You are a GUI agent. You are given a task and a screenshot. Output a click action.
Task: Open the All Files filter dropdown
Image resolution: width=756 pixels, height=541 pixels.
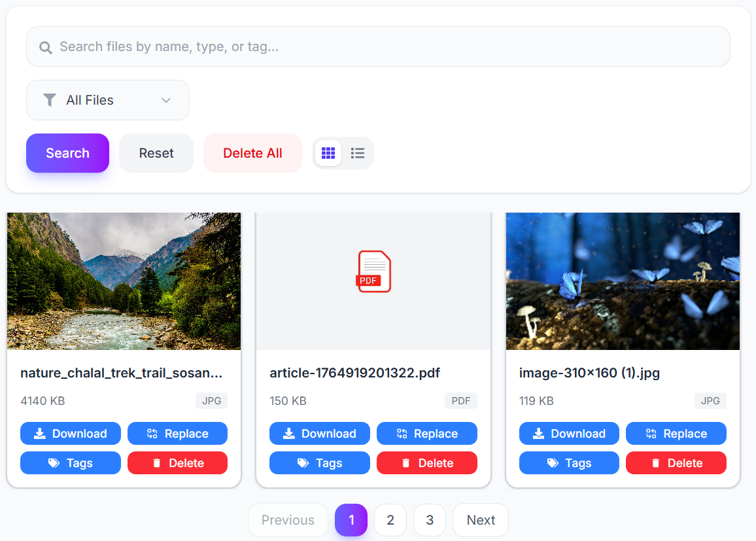point(108,100)
